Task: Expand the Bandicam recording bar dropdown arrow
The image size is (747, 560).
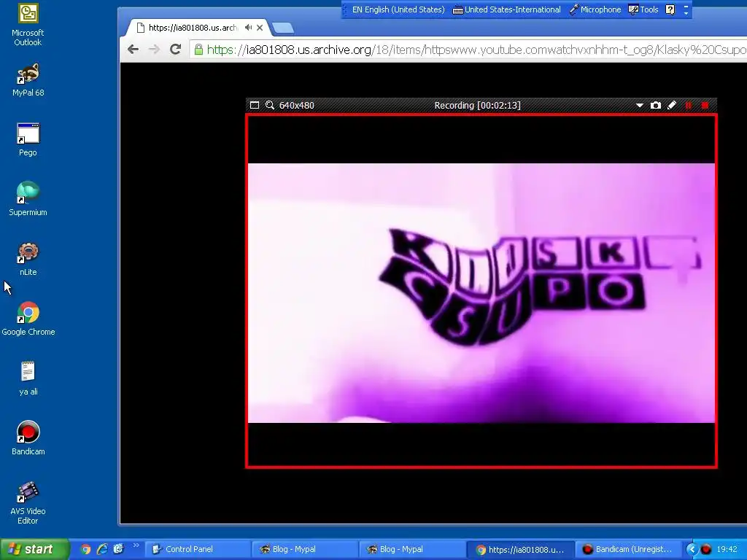Action: coord(639,105)
